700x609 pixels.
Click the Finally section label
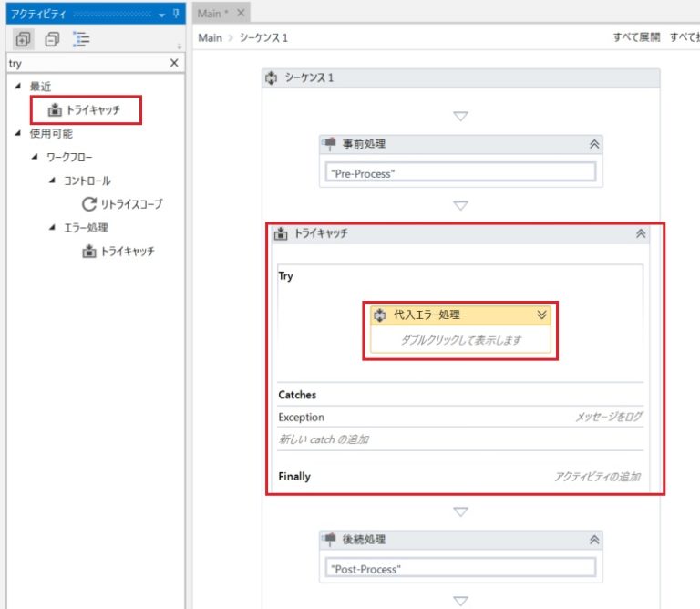(294, 477)
